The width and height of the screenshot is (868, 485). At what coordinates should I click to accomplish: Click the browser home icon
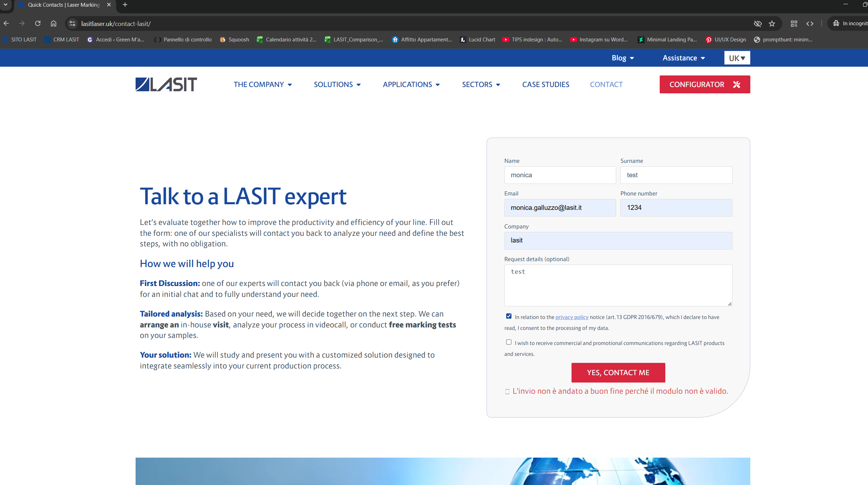click(53, 24)
